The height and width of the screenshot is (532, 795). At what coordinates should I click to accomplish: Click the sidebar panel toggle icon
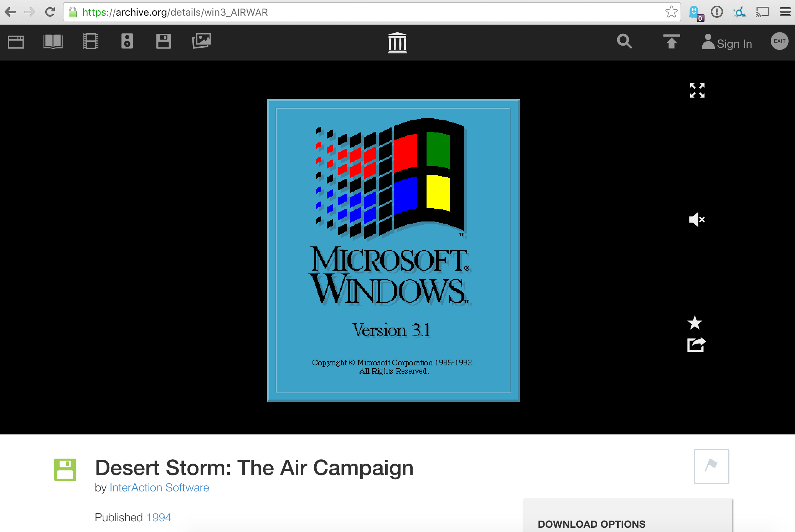15,40
